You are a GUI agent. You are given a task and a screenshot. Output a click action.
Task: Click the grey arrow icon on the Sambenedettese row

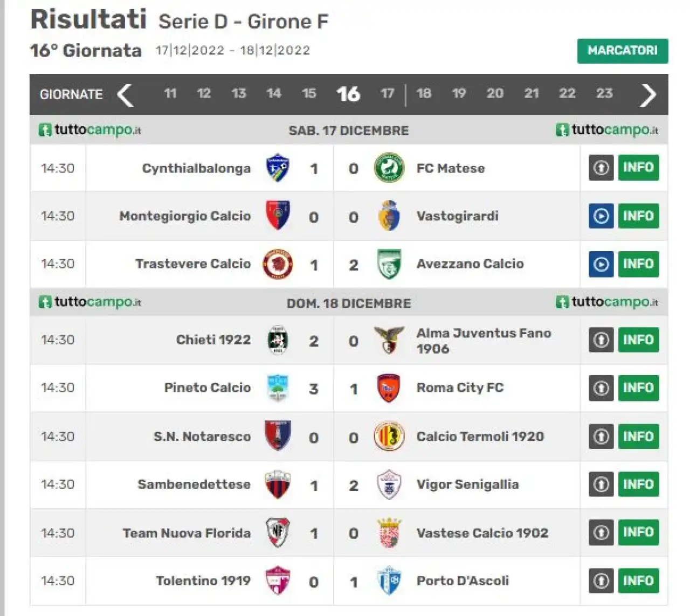point(601,485)
